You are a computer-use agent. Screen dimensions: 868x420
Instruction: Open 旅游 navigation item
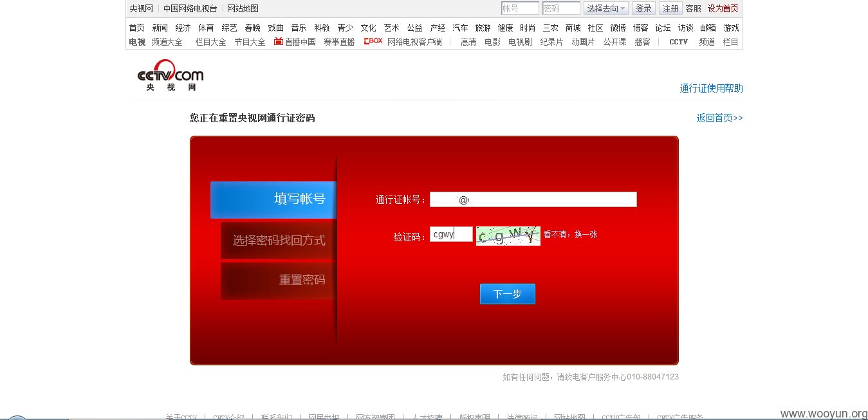point(483,28)
